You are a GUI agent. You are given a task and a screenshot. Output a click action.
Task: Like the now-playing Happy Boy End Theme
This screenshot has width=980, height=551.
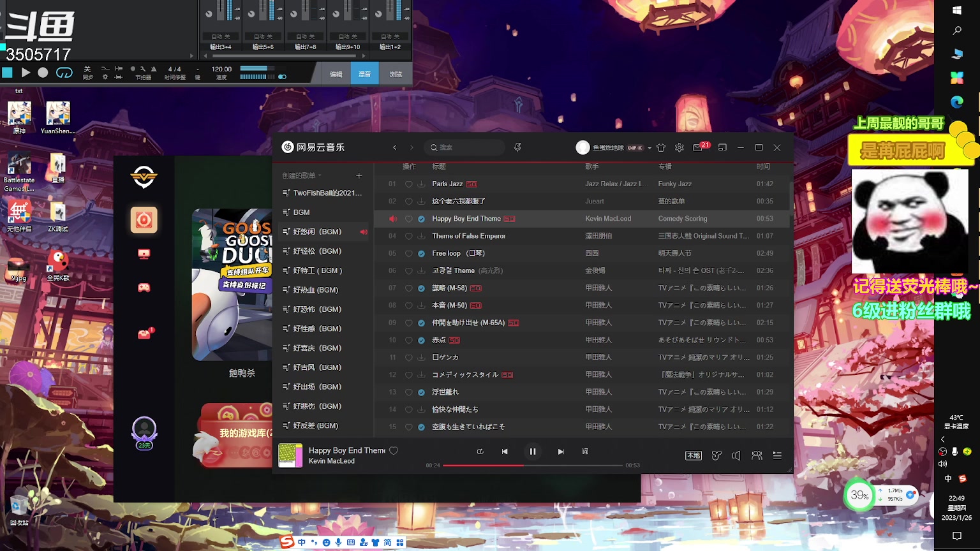tap(394, 450)
